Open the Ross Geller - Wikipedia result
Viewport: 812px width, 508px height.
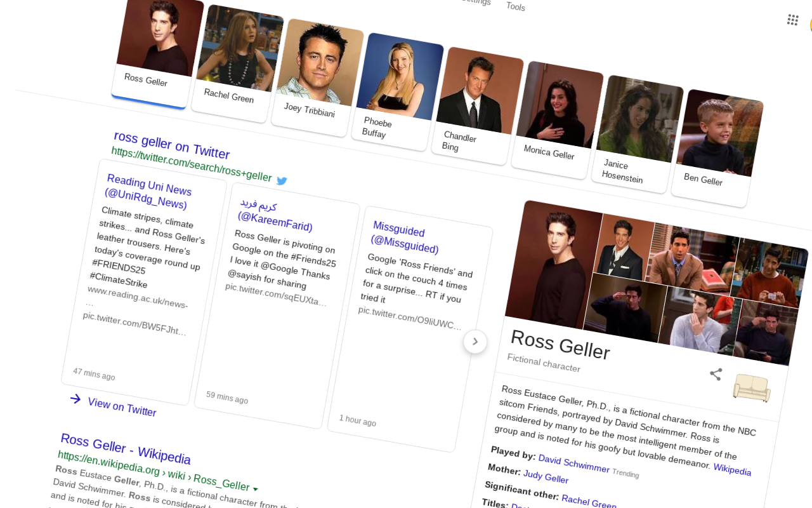tap(125, 448)
